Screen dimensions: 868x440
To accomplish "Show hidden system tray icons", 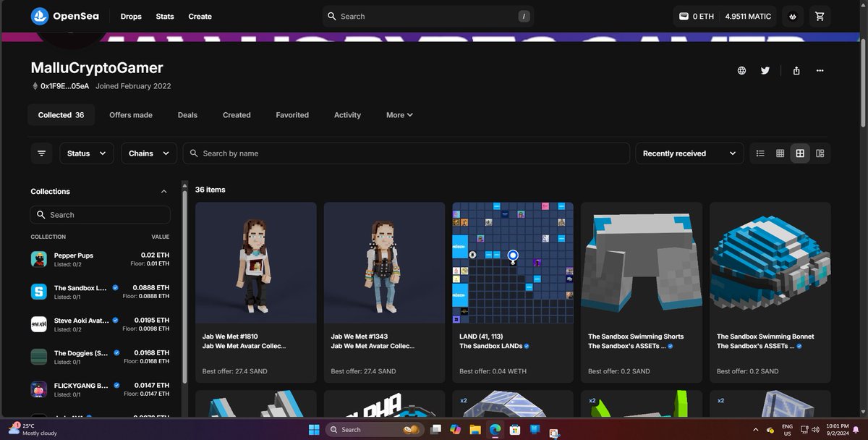I will [755, 429].
